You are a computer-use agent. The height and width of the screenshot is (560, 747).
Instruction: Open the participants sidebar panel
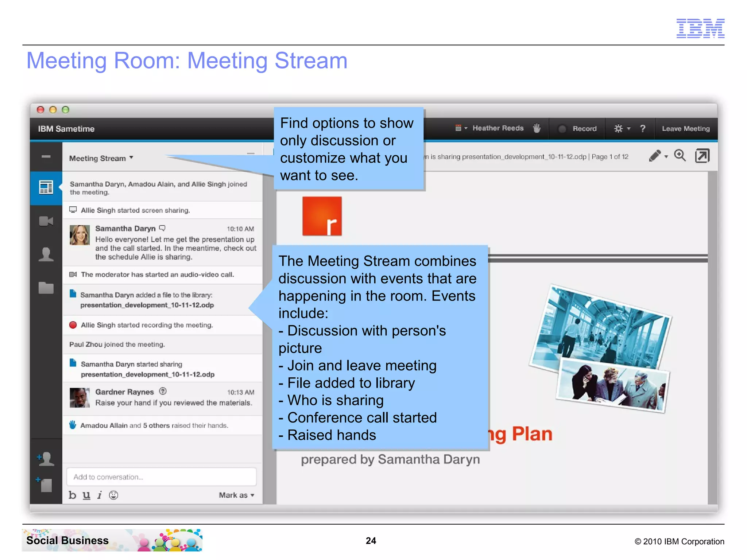tap(46, 254)
